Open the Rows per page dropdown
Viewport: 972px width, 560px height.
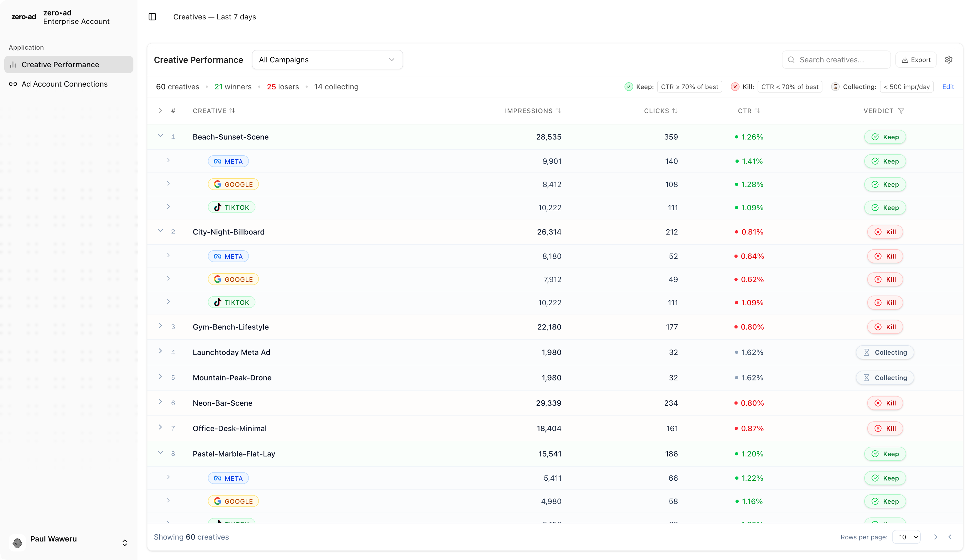coord(907,537)
